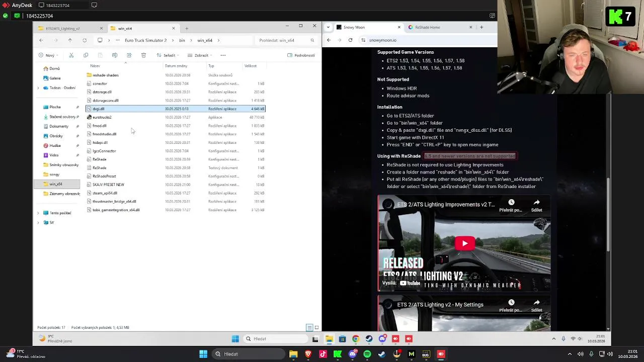
Task: Click the euro truck simulator eurotrucks2 application icon
Action: pyautogui.click(x=89, y=117)
